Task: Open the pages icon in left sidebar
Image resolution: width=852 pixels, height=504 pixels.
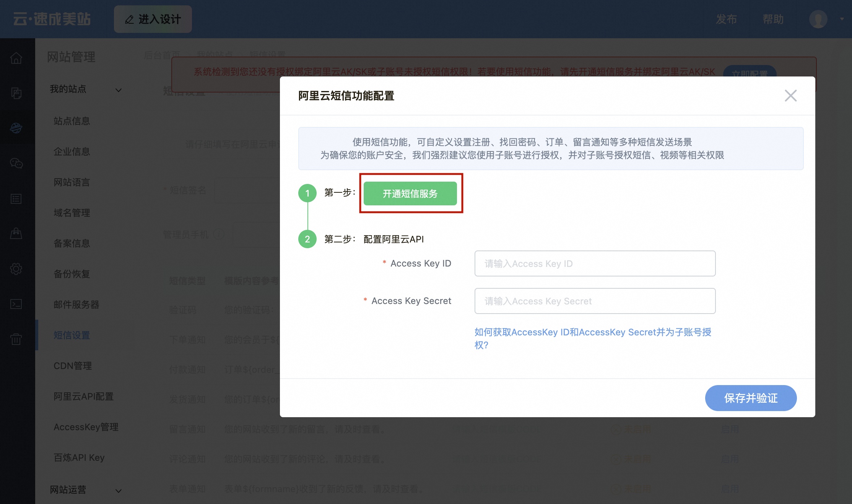Action: click(16, 93)
